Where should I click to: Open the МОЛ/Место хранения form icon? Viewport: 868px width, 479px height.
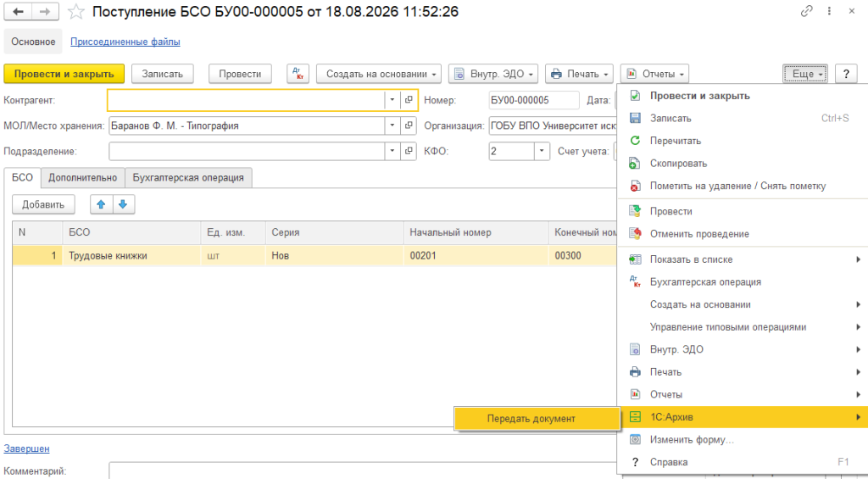[409, 125]
